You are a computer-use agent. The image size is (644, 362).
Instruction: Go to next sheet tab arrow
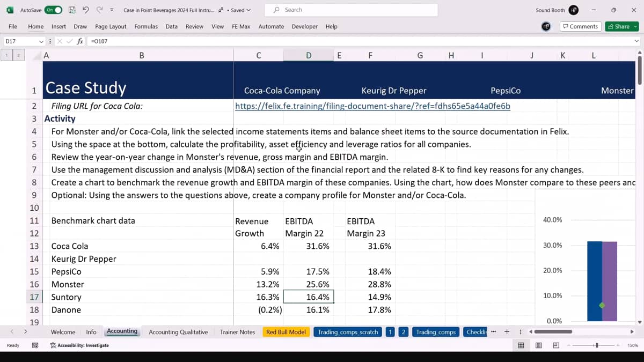point(25,332)
